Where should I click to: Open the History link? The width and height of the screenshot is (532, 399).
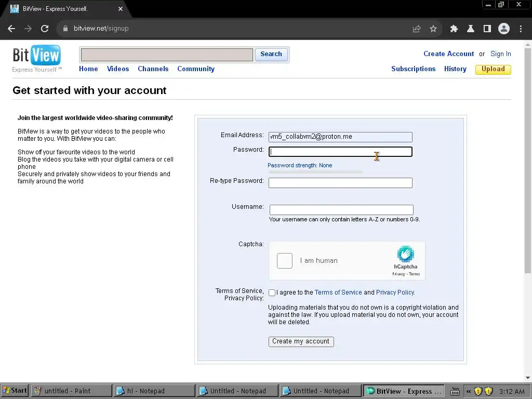455,69
